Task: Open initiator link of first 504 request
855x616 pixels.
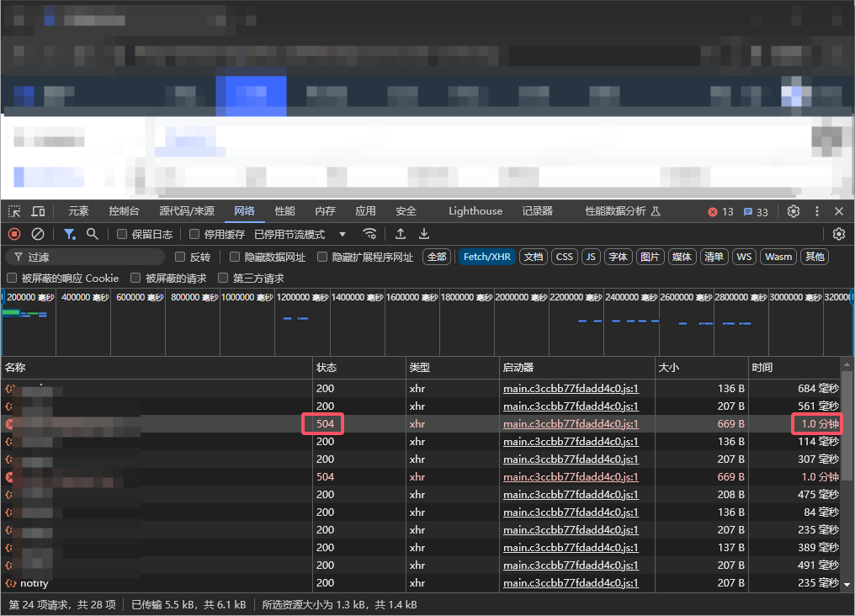Action: 571,424
